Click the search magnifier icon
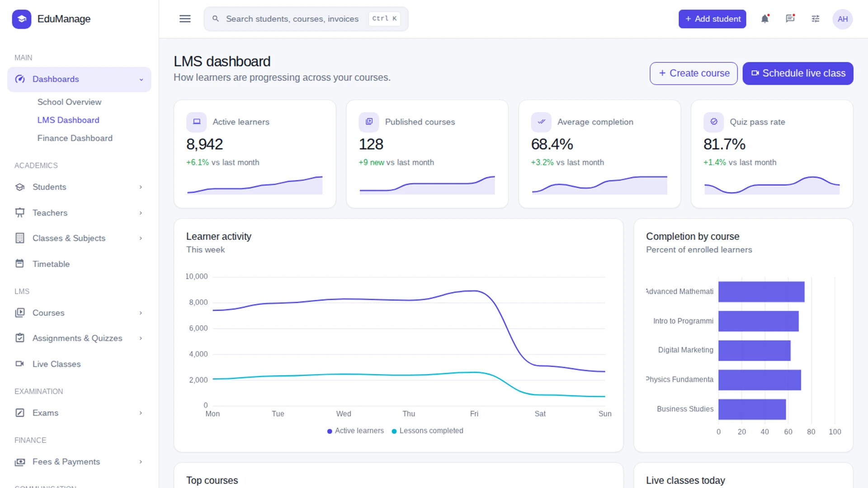The image size is (868, 488). 216,19
